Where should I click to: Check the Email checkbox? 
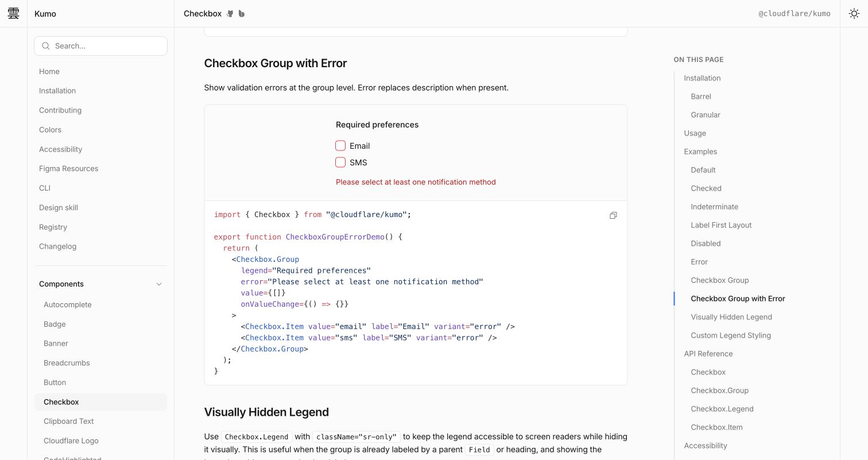(x=340, y=146)
